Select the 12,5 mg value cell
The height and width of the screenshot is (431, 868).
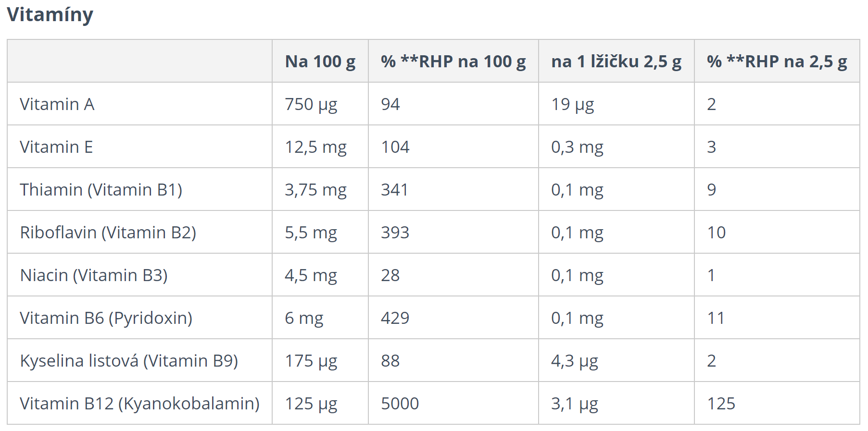click(315, 148)
